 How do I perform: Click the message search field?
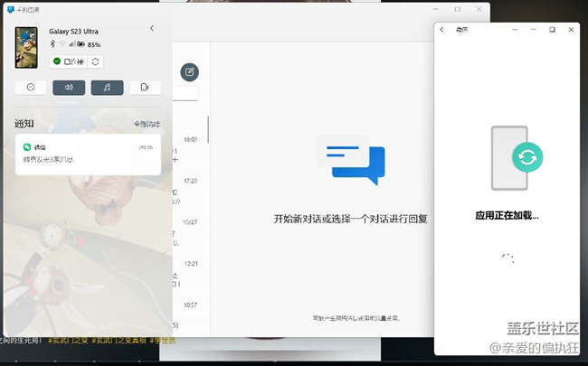[185, 92]
